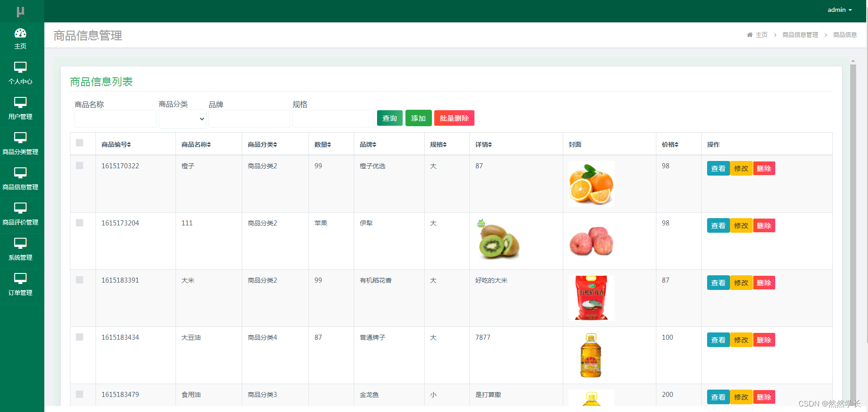Delete the 食用油 product row

(764, 397)
